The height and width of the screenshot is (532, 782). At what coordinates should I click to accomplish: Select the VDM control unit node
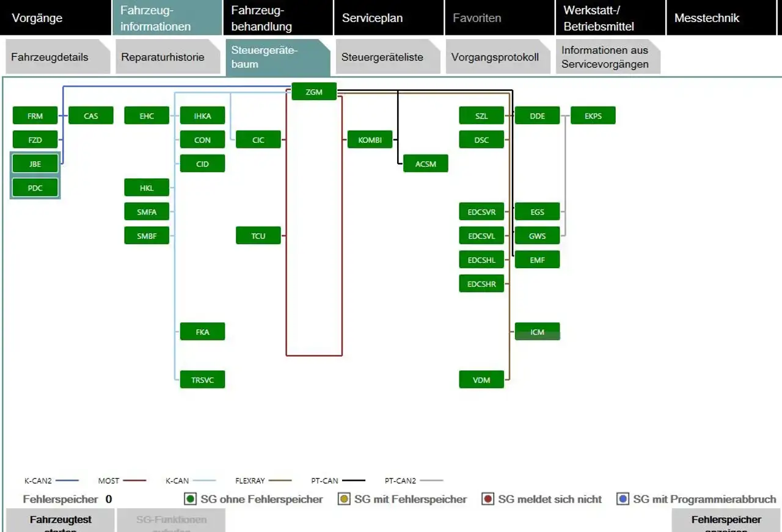point(481,379)
